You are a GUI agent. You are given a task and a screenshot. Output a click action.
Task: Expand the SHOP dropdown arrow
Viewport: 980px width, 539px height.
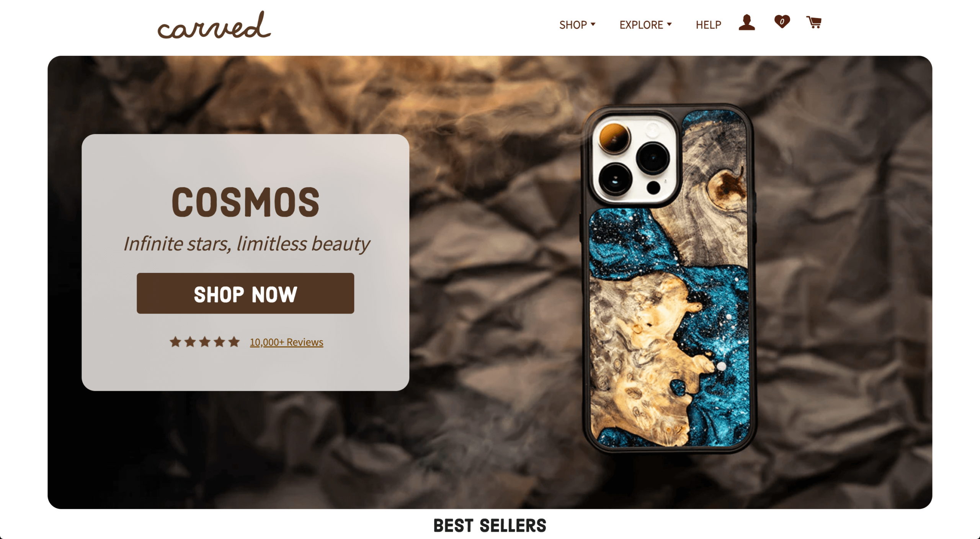point(593,24)
